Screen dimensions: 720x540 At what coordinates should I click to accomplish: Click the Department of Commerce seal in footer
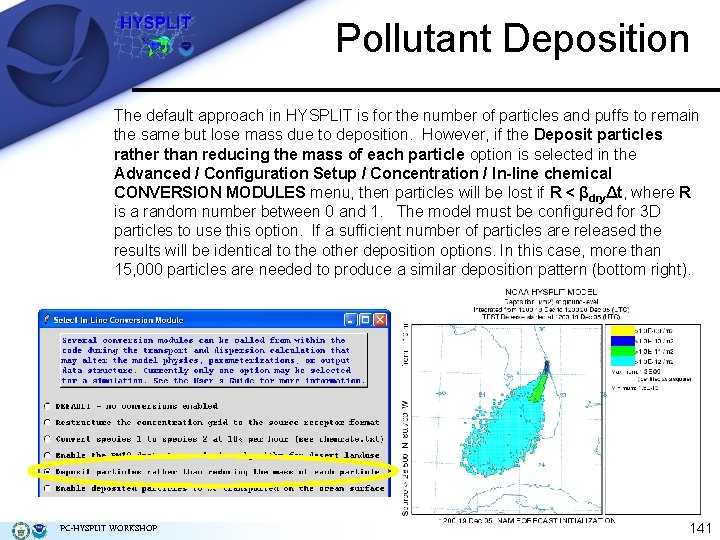(x=20, y=531)
